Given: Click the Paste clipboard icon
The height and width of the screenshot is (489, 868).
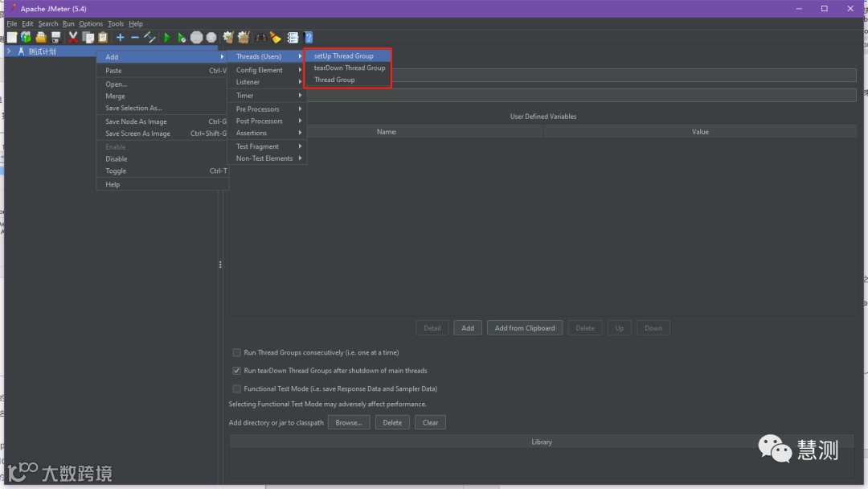Looking at the screenshot, I should click(103, 38).
